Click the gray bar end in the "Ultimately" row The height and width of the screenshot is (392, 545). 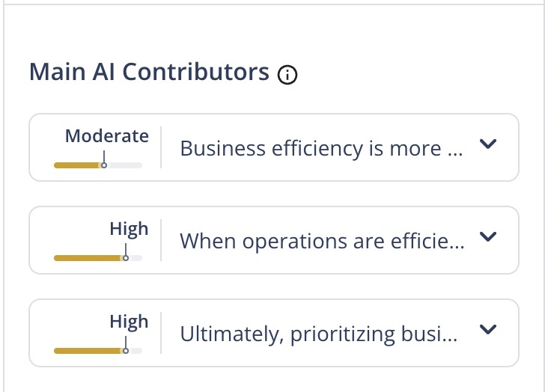pyautogui.click(x=136, y=350)
